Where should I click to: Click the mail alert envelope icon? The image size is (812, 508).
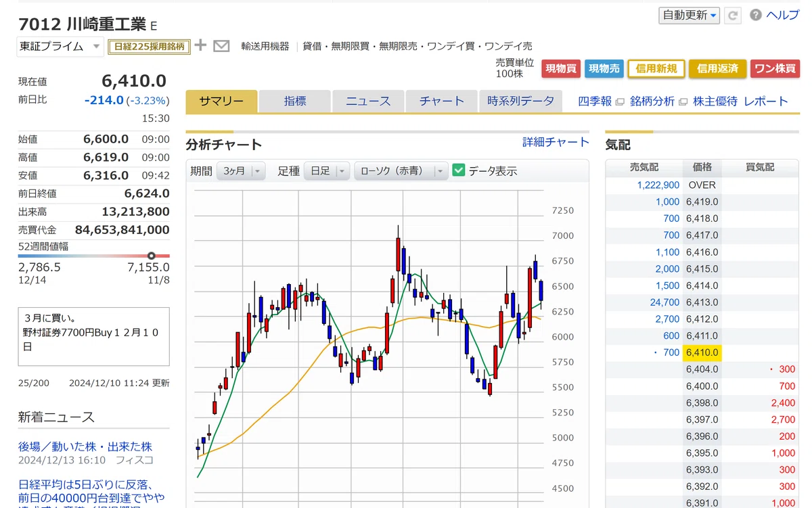click(221, 46)
